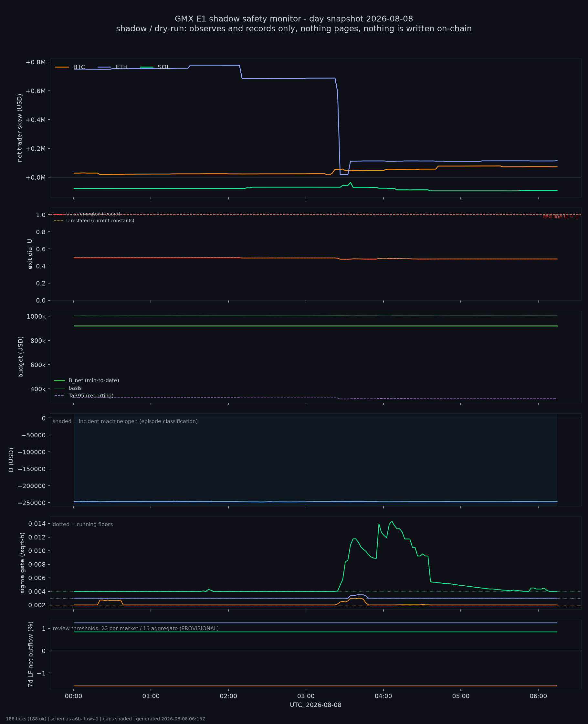Click the '+0.6M' tick label
Image resolution: width=588 pixels, height=724 pixels.
click(x=36, y=91)
